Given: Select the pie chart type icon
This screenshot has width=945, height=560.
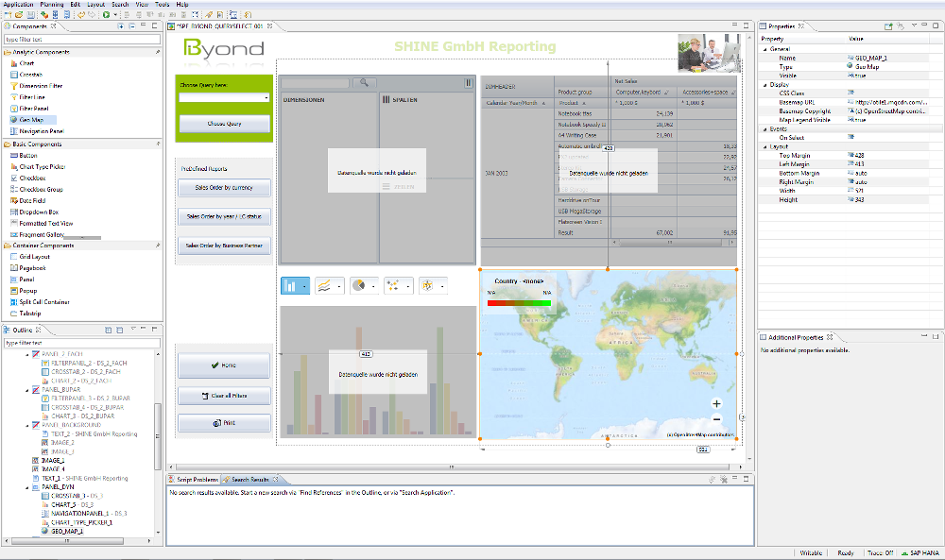Looking at the screenshot, I should (359, 285).
